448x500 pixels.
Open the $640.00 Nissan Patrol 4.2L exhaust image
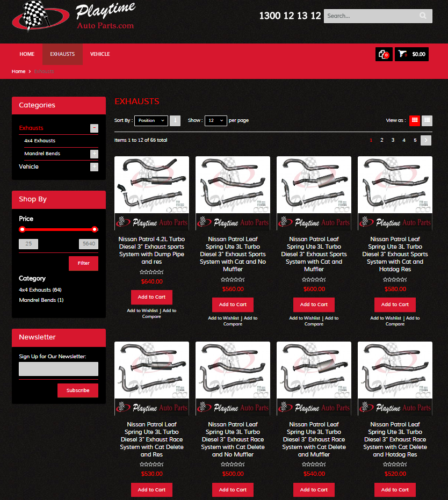click(x=152, y=193)
